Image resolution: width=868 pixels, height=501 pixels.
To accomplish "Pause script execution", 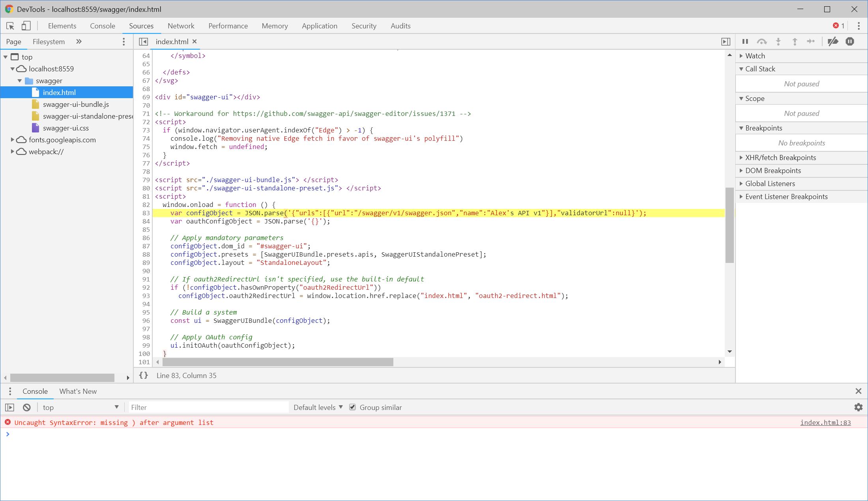I will click(x=745, y=41).
